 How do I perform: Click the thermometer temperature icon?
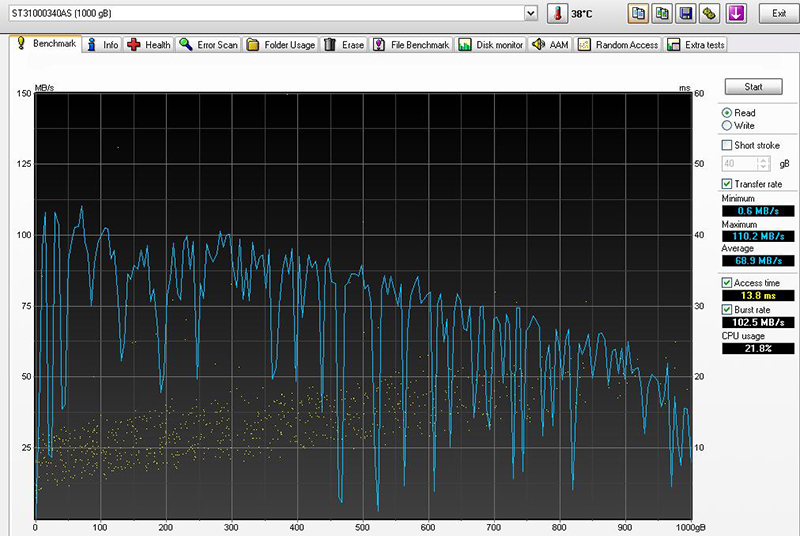click(557, 13)
